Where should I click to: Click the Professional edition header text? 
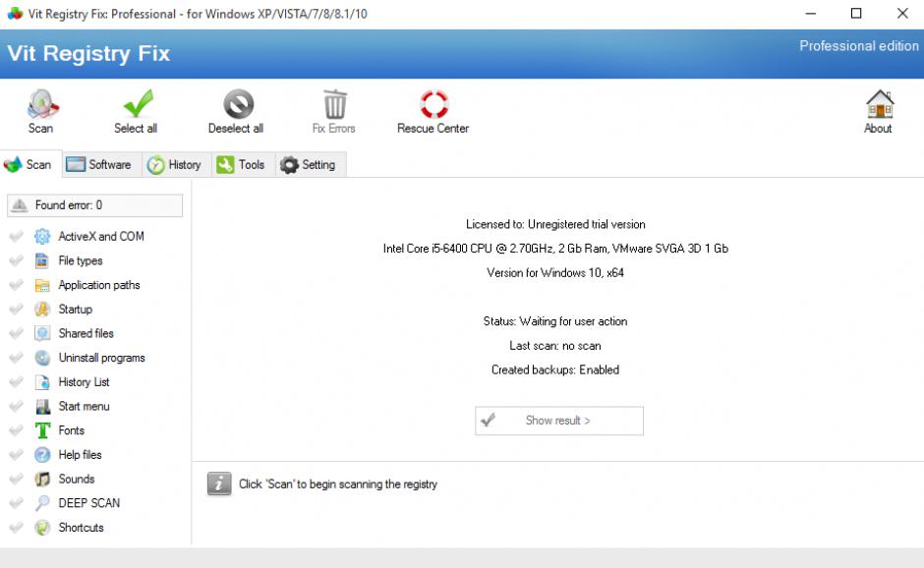pos(858,46)
